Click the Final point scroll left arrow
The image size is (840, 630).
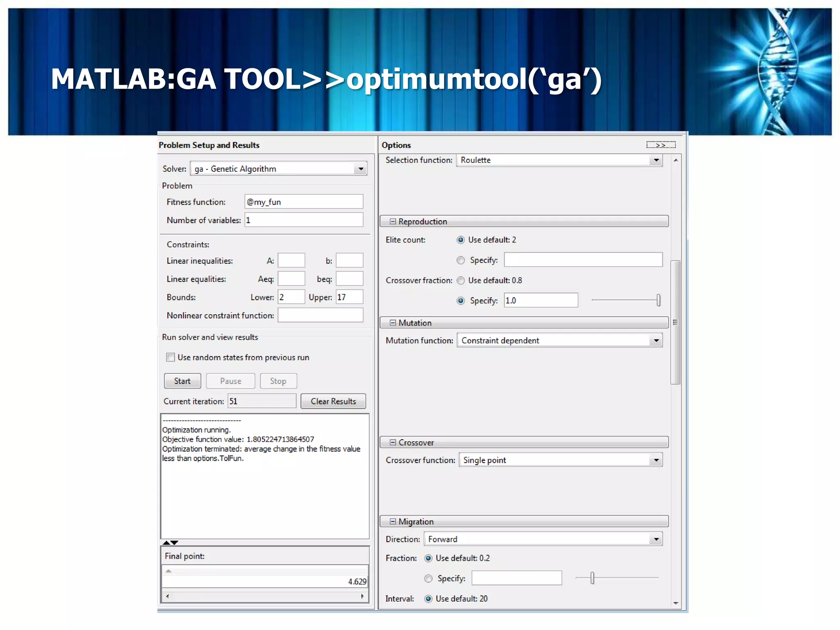pyautogui.click(x=167, y=596)
